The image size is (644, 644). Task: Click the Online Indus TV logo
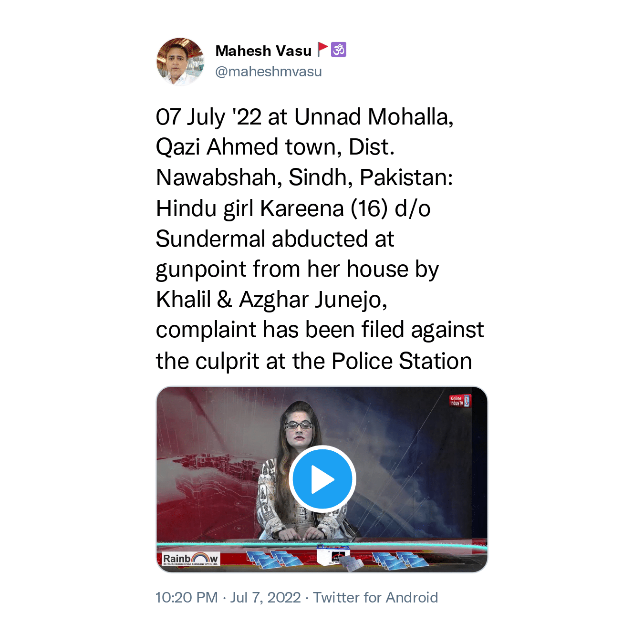click(460, 401)
